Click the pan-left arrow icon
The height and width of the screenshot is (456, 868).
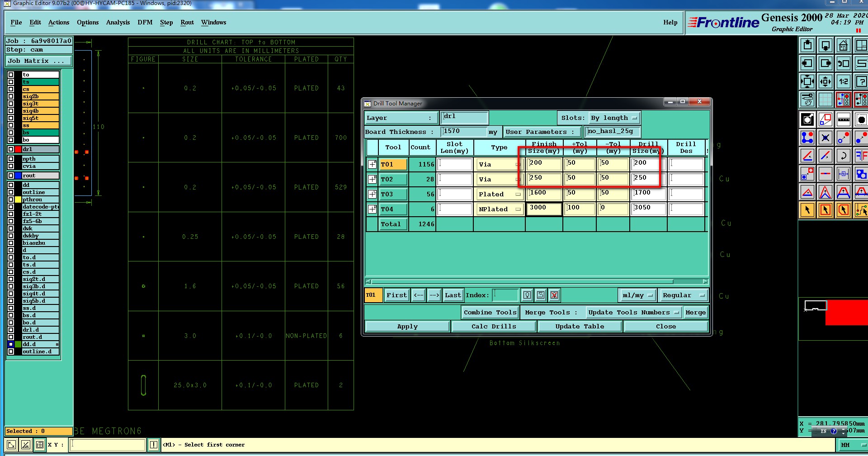pos(807,63)
